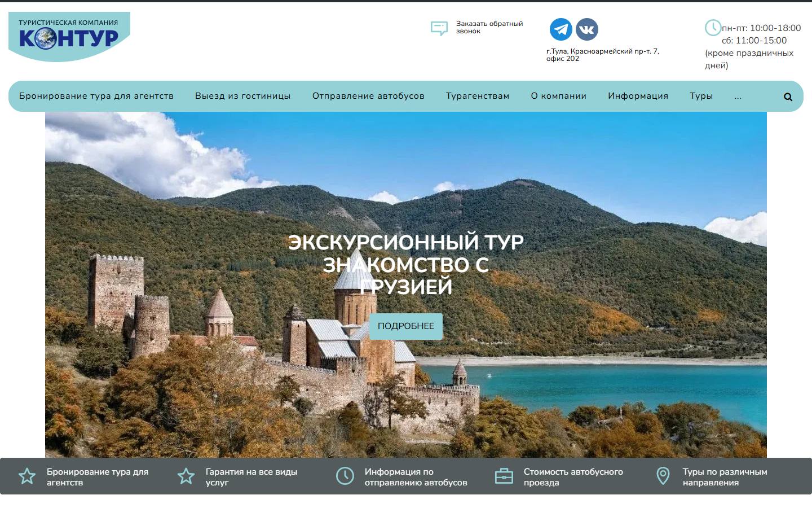Screen dimensions: 812x508
Task: Open the VK social network icon
Action: 587,29
